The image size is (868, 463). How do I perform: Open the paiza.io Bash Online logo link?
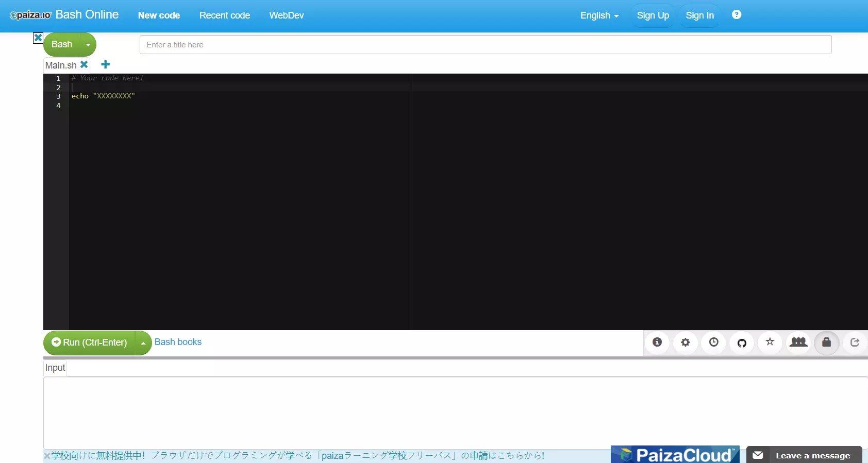click(64, 15)
